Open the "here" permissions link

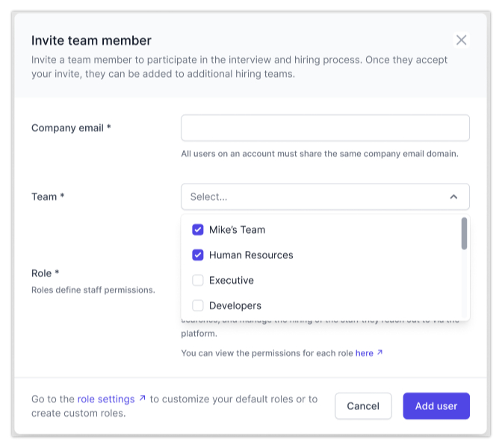[x=364, y=353]
